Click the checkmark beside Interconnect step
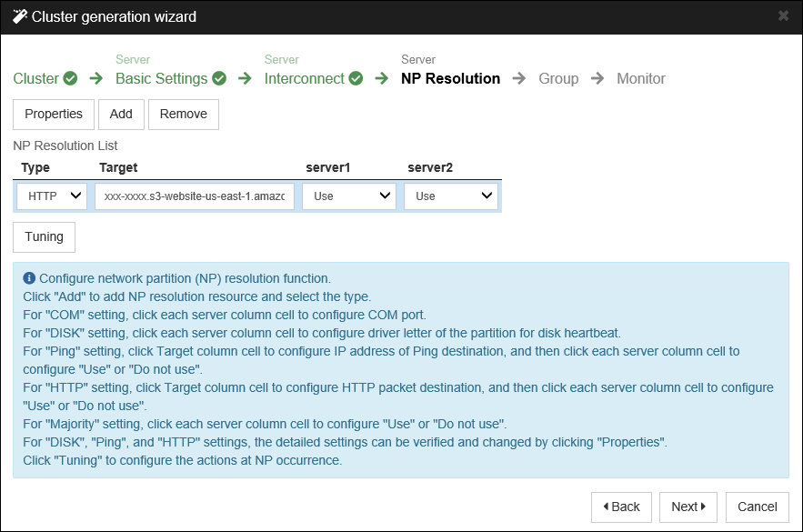 click(356, 78)
